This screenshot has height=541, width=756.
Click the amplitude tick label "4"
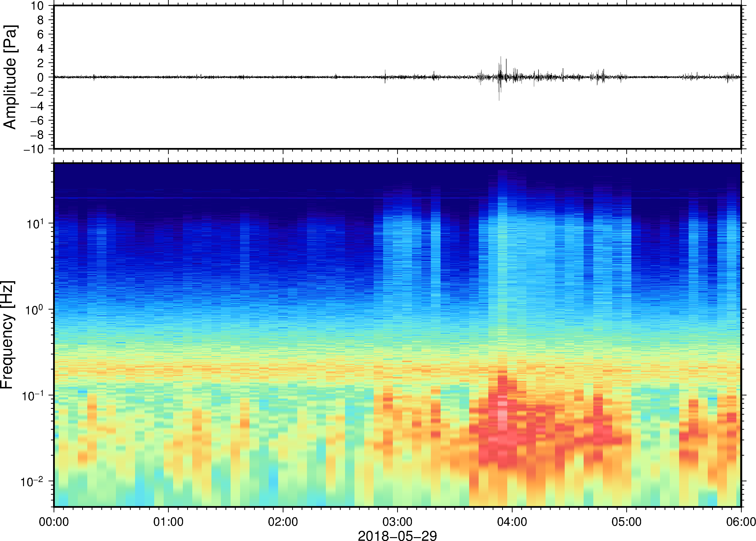(40, 49)
